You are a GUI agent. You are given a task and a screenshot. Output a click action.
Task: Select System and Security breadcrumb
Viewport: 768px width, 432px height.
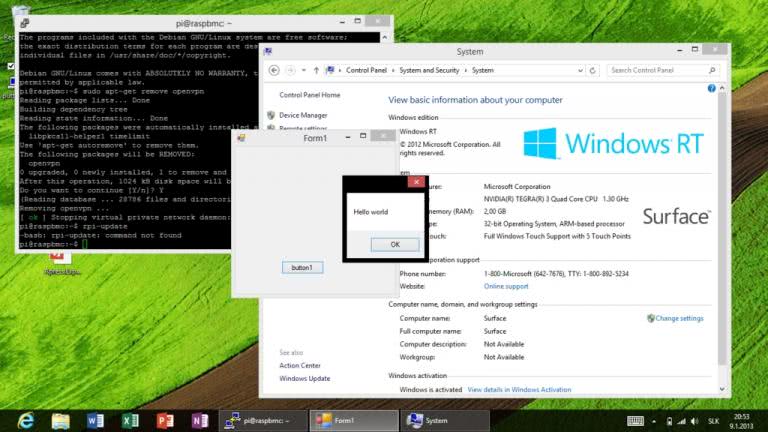pos(429,71)
